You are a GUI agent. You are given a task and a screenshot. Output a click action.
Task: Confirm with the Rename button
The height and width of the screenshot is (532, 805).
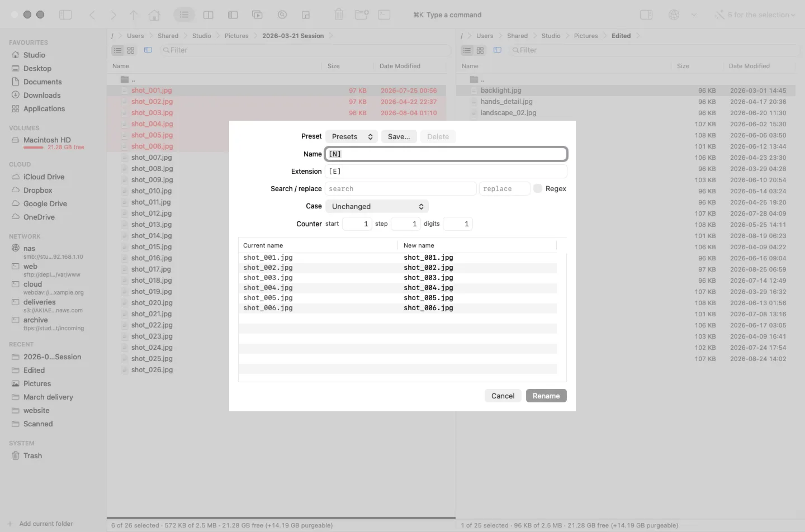546,396
